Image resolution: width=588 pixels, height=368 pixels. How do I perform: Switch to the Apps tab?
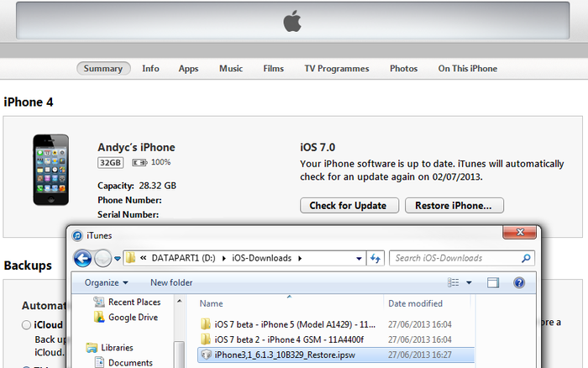188,69
